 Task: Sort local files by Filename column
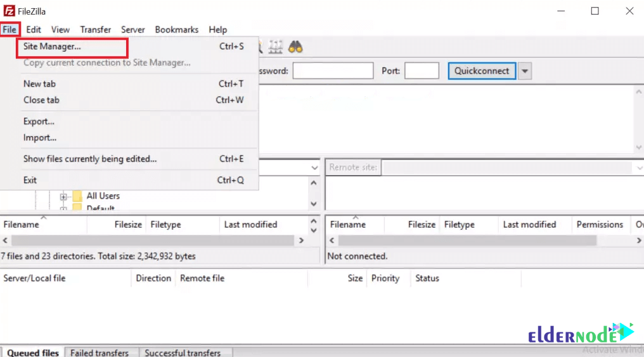tap(44, 225)
